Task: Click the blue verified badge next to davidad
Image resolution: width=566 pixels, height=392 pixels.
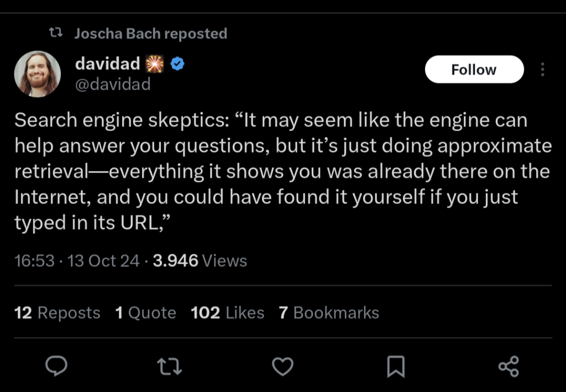Action: click(177, 64)
